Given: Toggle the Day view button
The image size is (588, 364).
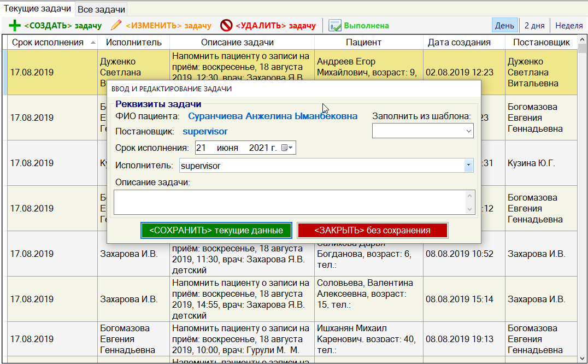Looking at the screenshot, I should (x=504, y=26).
